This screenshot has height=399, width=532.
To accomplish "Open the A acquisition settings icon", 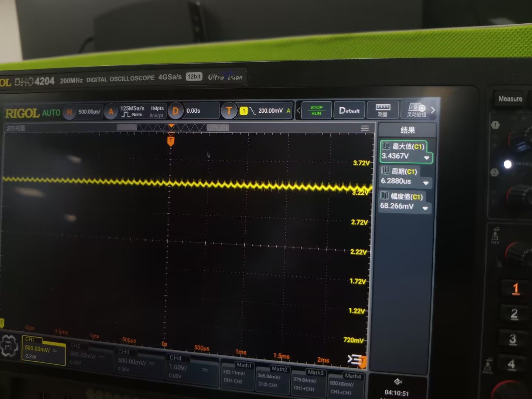I will click(x=111, y=112).
